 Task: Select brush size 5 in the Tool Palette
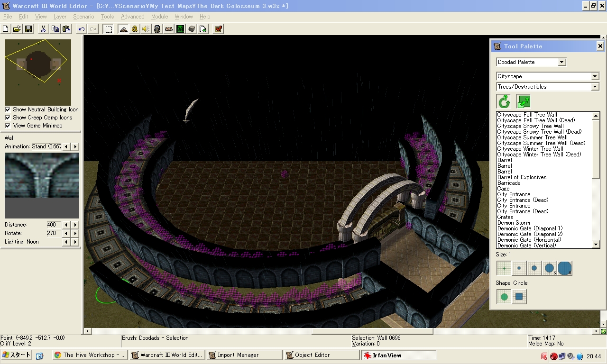click(x=549, y=268)
